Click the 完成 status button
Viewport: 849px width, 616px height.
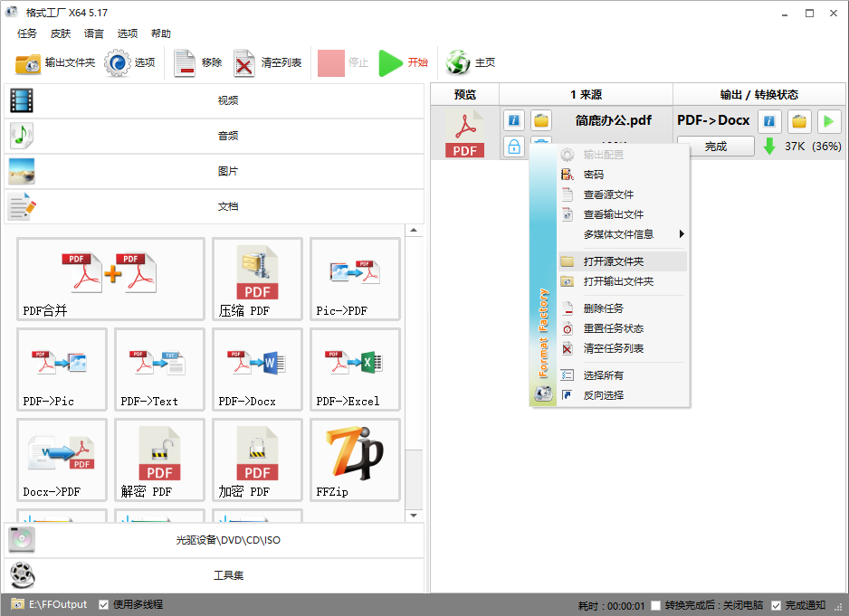715,147
